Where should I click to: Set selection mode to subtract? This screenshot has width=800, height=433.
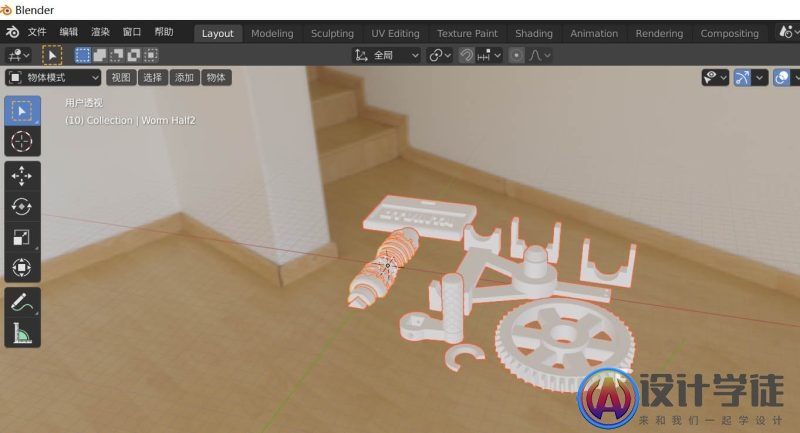click(x=117, y=55)
